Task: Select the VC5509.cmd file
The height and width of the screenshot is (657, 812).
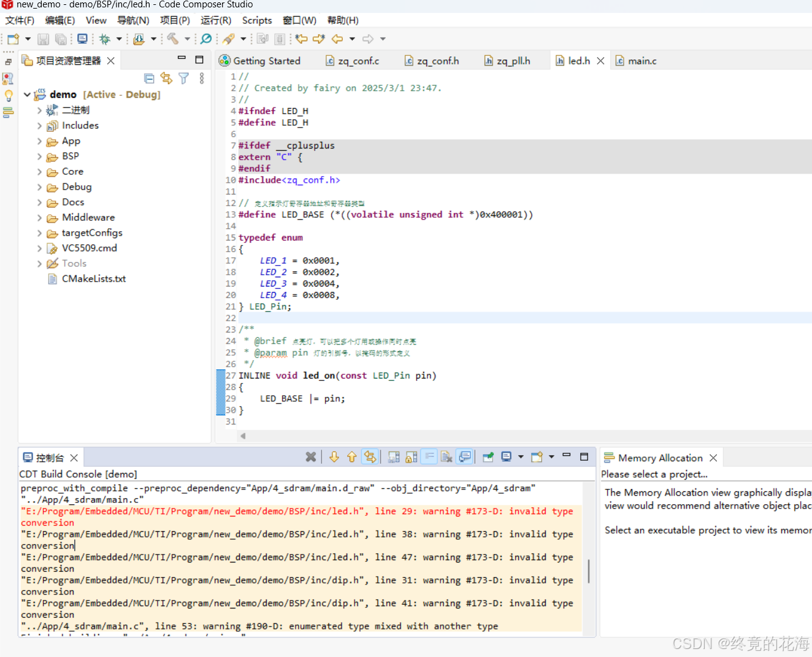Action: click(89, 248)
